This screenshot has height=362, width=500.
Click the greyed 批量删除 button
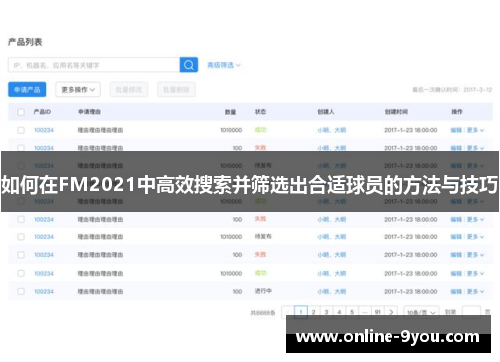176,90
